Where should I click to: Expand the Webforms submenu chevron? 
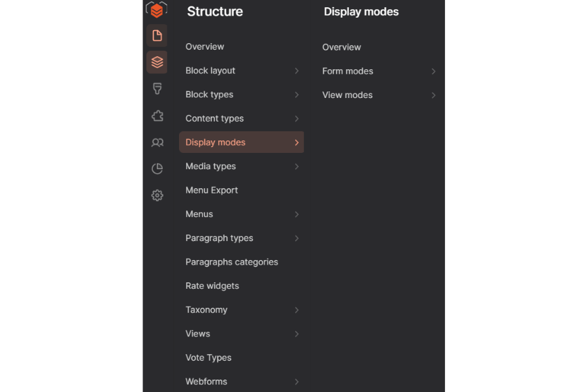coord(297,382)
